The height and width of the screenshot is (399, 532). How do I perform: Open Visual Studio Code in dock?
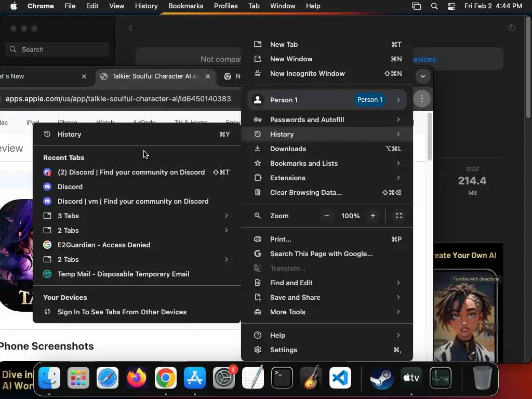point(340,378)
